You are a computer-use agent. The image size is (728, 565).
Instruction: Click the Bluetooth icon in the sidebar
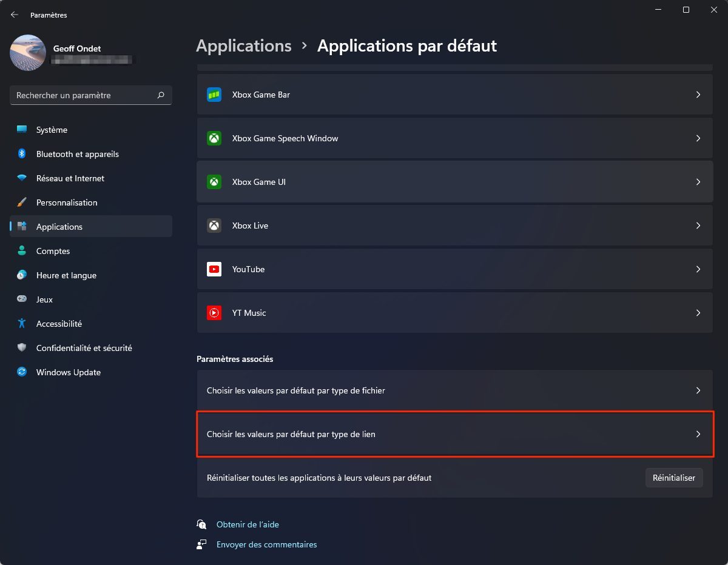[22, 154]
